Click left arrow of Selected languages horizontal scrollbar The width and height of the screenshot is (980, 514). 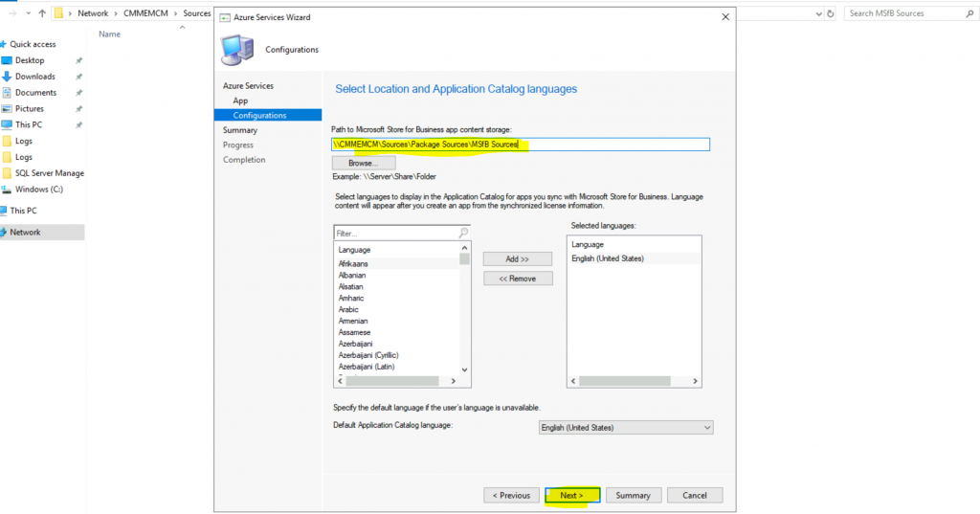[x=573, y=381]
